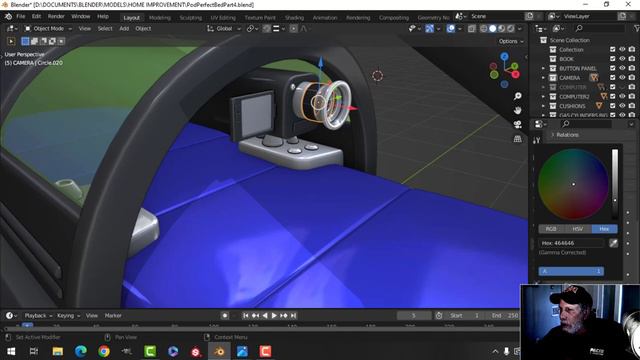This screenshot has width=640, height=360.
Task: Open the Render menu
Action: click(x=56, y=16)
